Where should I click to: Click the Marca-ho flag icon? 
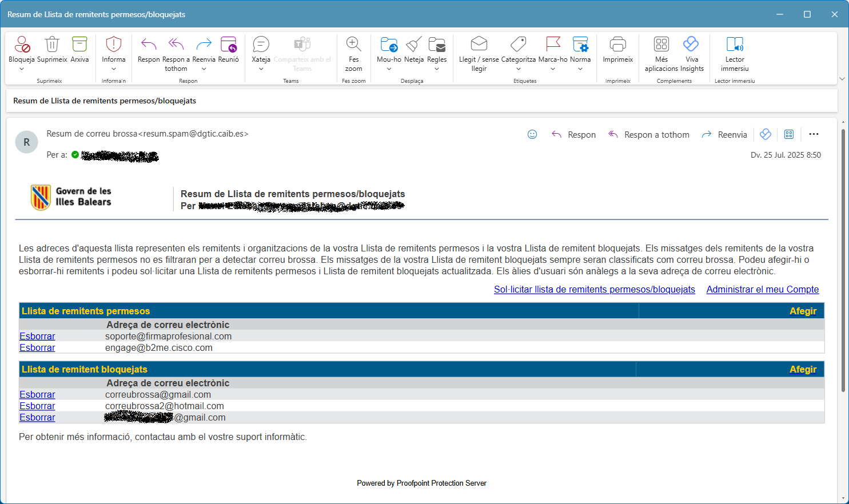(553, 44)
